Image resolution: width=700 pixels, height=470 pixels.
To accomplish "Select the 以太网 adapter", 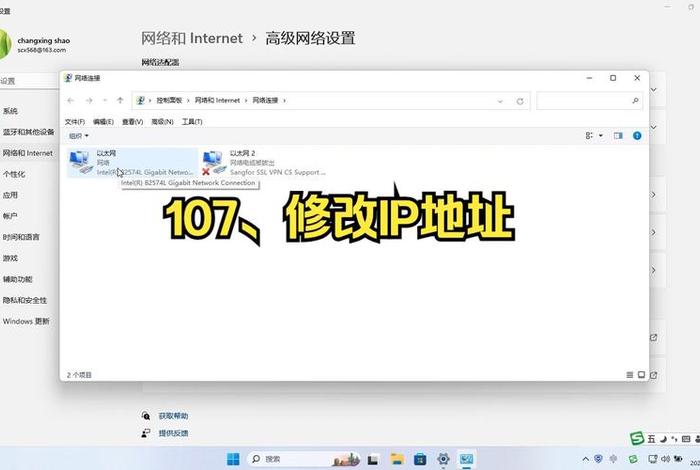I will coord(132,162).
